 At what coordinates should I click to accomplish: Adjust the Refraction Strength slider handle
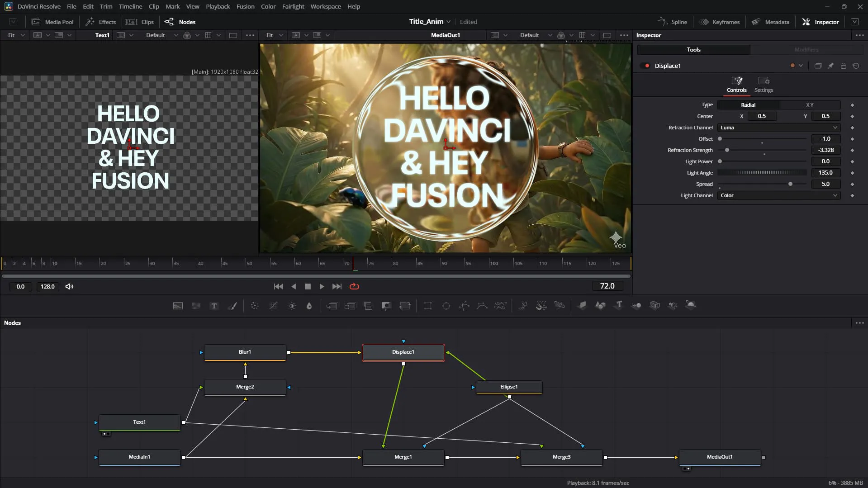(x=727, y=150)
